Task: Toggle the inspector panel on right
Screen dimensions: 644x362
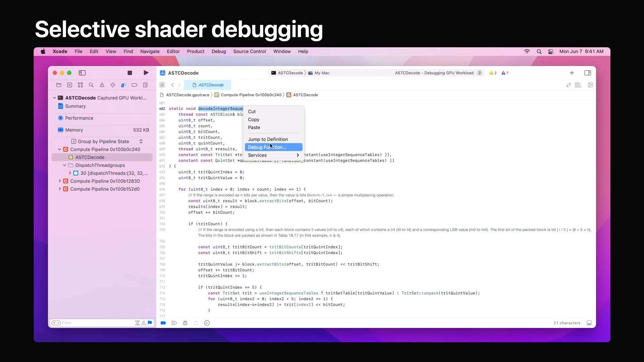Action: point(588,73)
